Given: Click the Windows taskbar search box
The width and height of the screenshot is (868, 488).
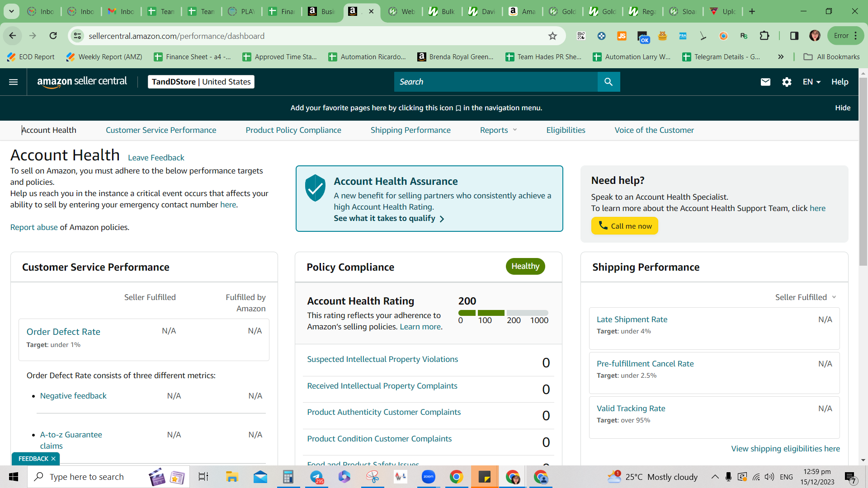Looking at the screenshot, I should 108,477.
